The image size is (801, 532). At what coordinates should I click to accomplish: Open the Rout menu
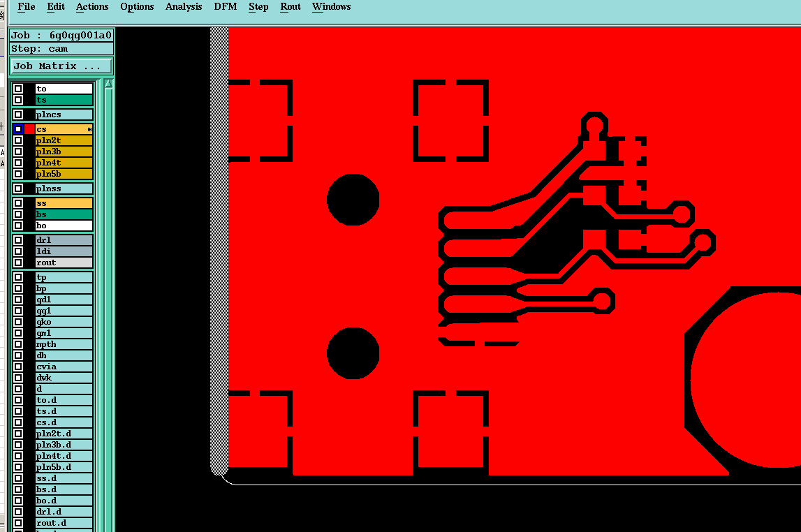(290, 7)
